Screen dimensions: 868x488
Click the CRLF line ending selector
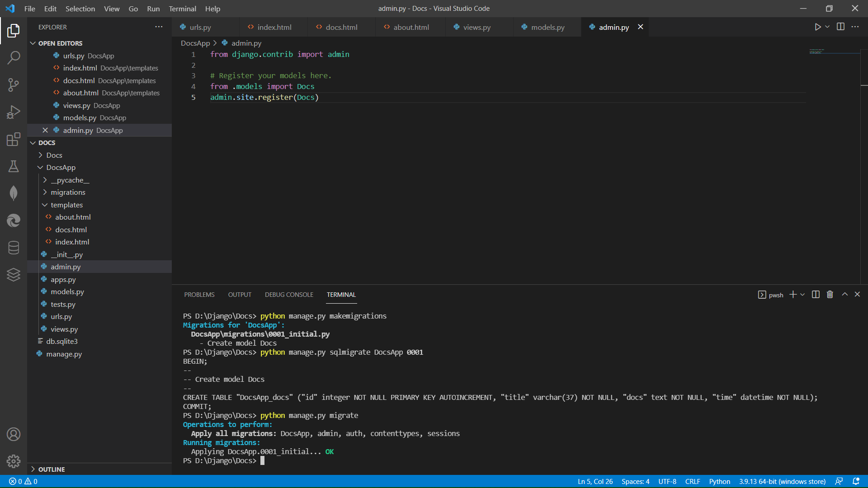click(x=692, y=481)
